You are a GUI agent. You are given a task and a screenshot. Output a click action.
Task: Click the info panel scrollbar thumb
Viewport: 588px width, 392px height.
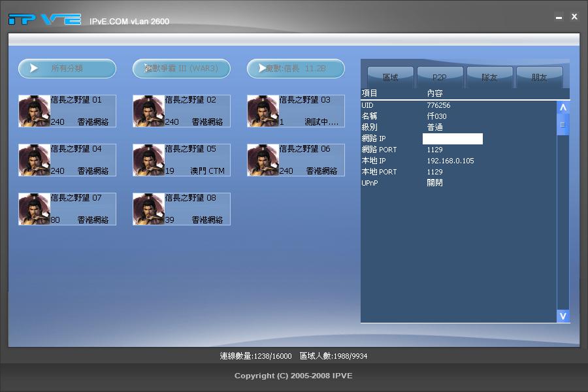(x=563, y=125)
